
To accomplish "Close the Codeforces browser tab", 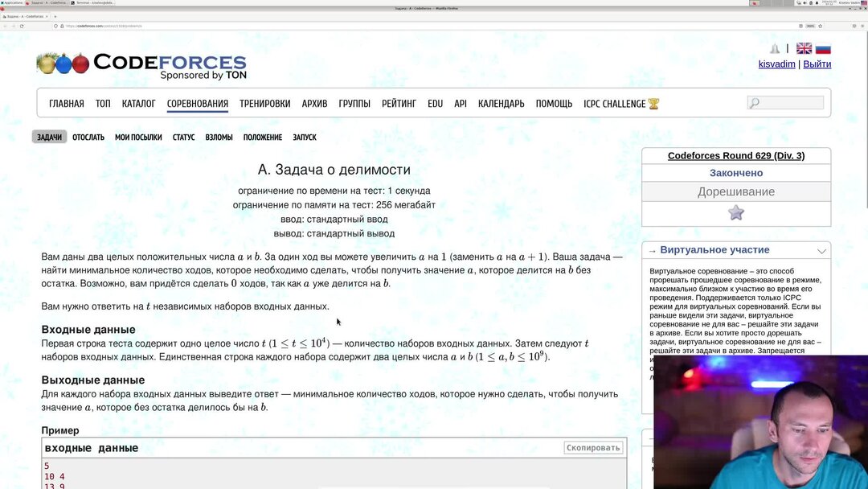I will tap(47, 17).
